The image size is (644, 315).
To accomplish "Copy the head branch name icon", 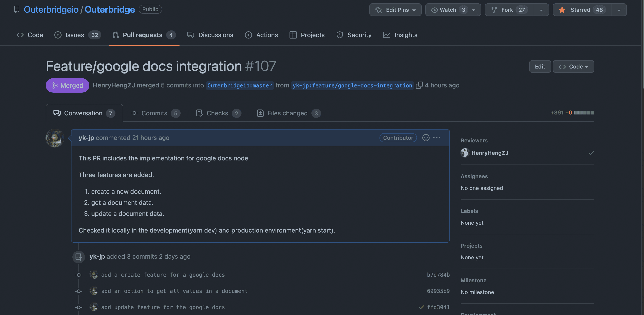I will (419, 85).
